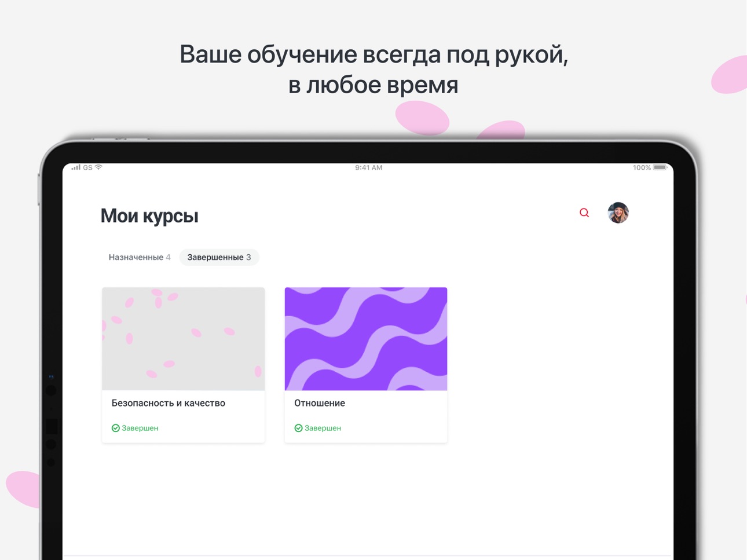
Task: Open the purple Отношение course thumbnail
Action: (x=366, y=339)
